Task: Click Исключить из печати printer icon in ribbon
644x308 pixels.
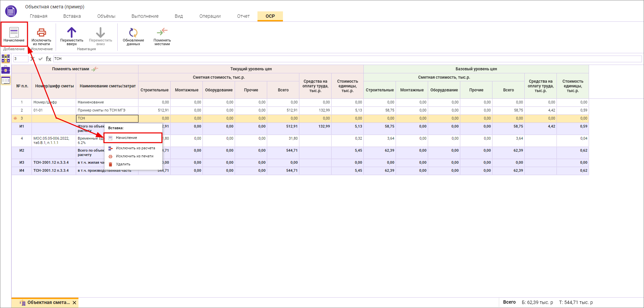Action: point(41,33)
